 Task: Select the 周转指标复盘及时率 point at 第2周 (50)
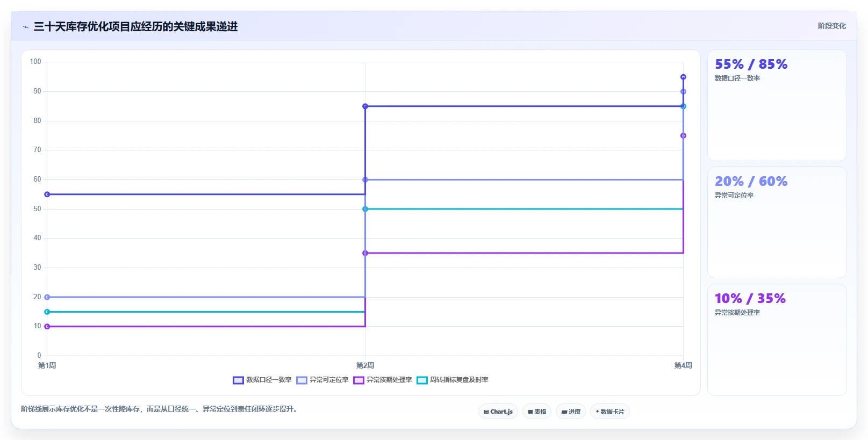(365, 209)
